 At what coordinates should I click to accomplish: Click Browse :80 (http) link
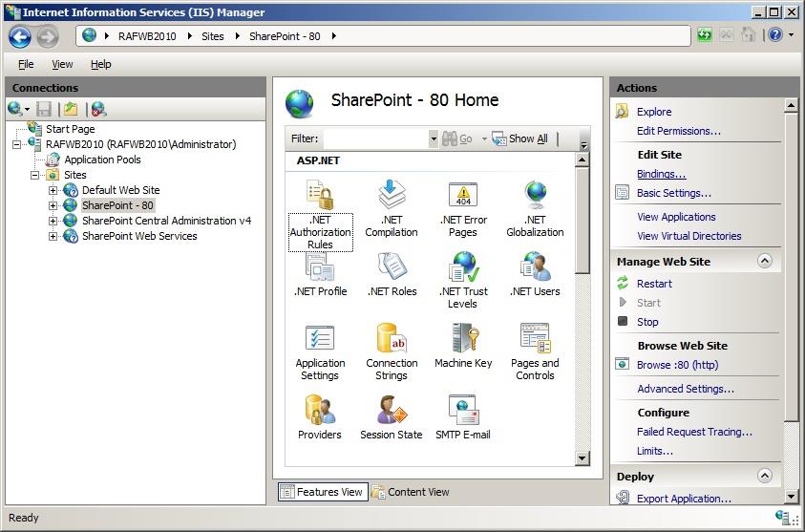click(x=677, y=365)
